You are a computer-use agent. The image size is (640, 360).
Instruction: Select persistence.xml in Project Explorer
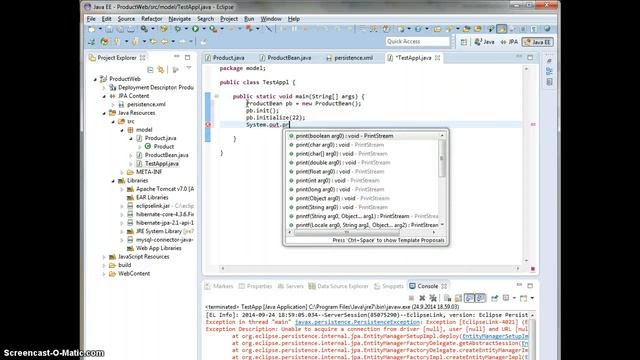click(146, 104)
